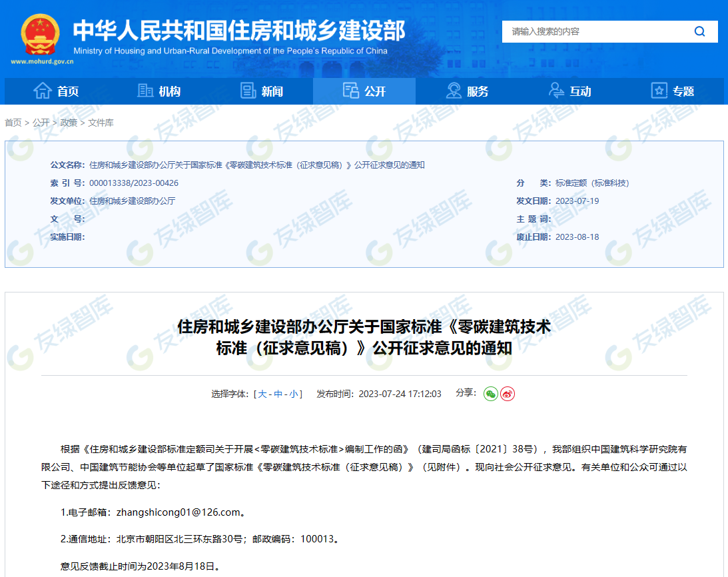Set font size to 中
This screenshot has width=728, height=577.
278,394
